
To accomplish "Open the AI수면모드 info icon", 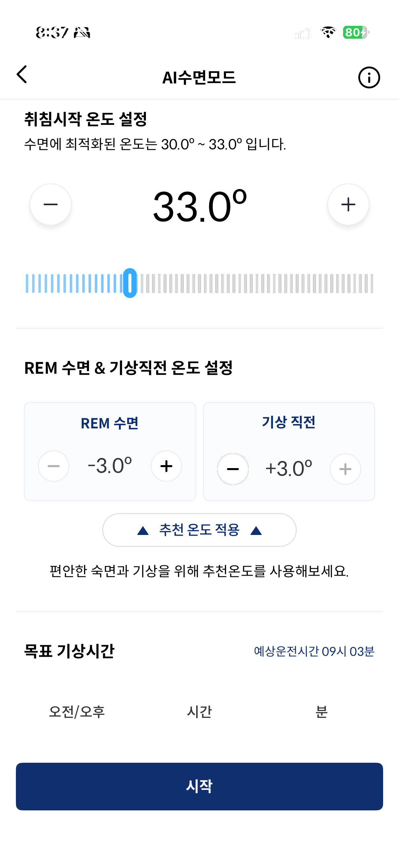I will 369,77.
